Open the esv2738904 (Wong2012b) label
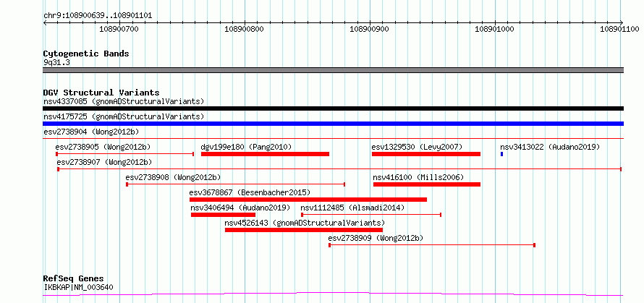Screen dimensions: 644x303 pyautogui.click(x=91, y=132)
